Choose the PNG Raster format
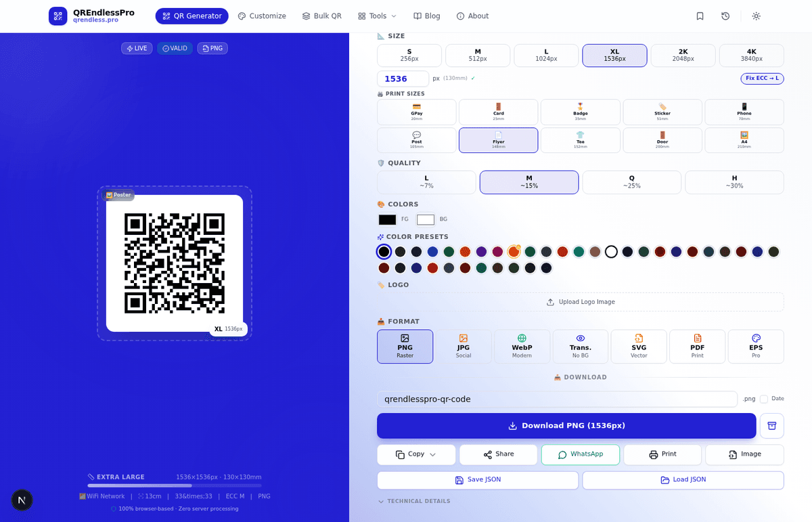 click(405, 347)
